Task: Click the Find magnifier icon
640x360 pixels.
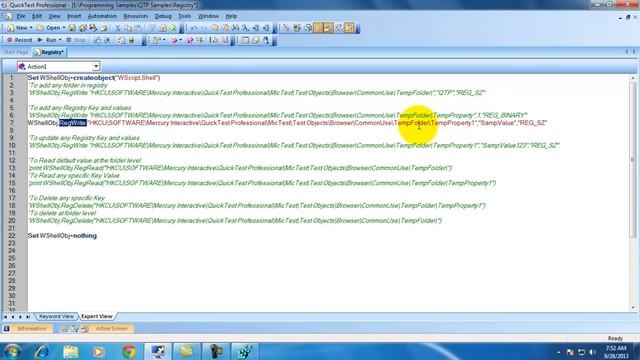Action: click(x=215, y=28)
